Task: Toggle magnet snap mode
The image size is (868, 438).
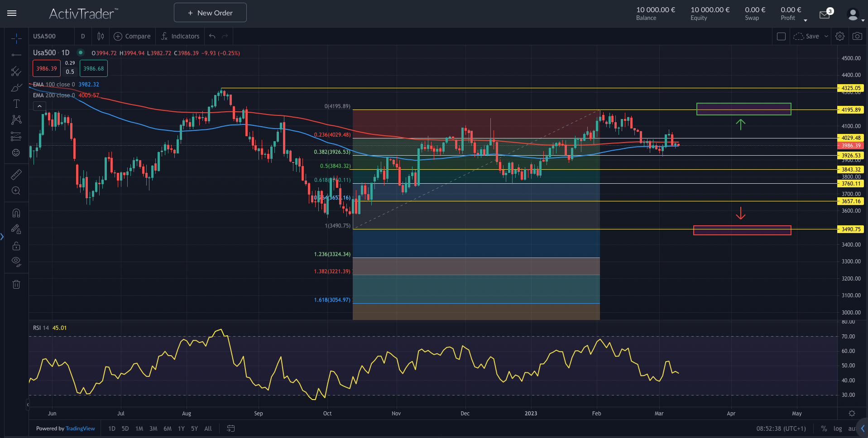Action: (16, 213)
